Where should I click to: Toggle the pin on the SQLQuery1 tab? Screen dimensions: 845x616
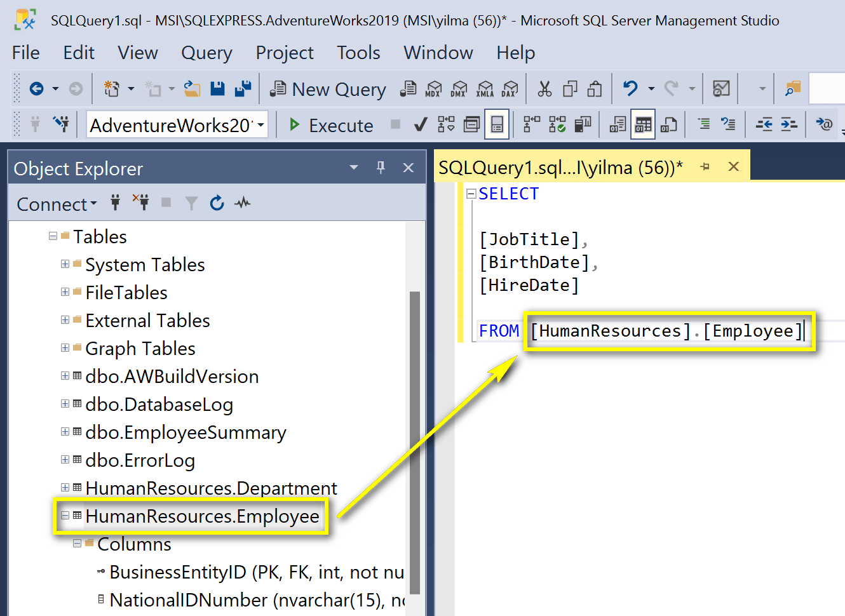[x=705, y=167]
